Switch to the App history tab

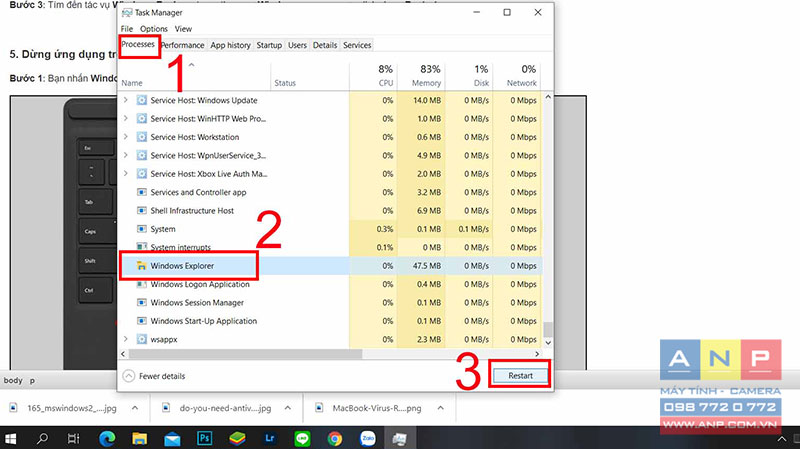coord(230,45)
